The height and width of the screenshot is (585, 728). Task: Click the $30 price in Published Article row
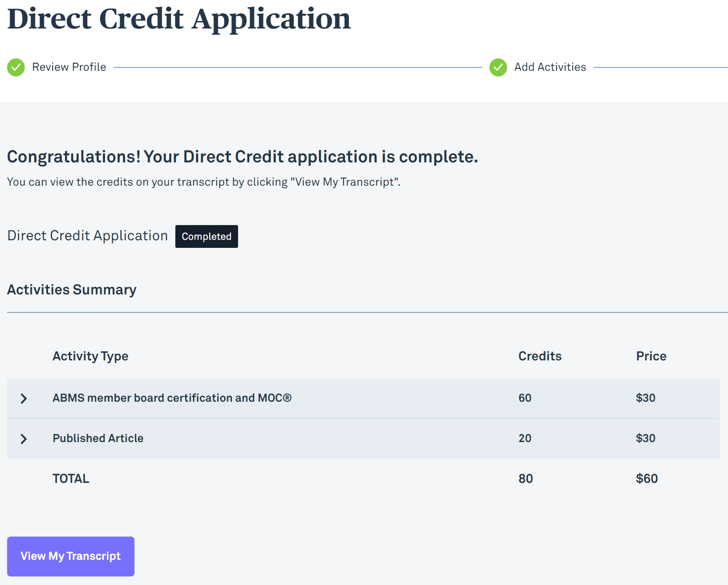pos(645,438)
